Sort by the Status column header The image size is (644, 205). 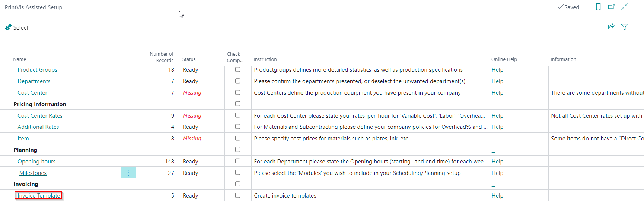(189, 59)
